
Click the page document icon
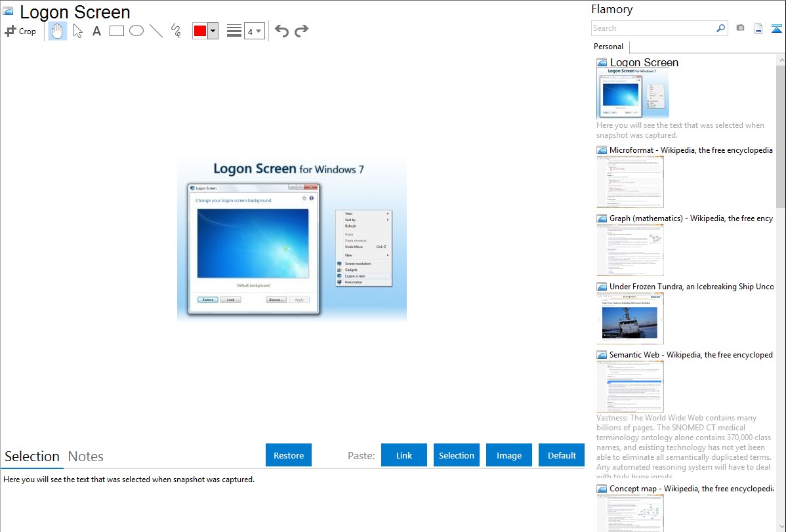758,28
